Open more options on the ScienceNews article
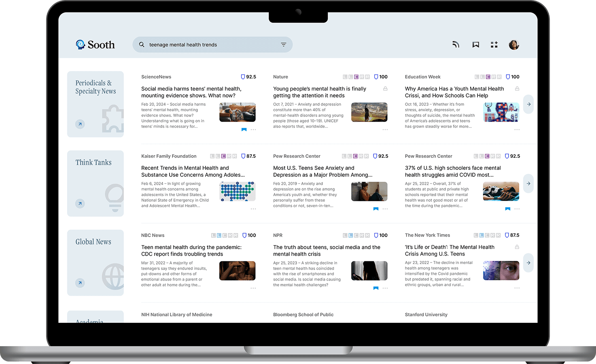The width and height of the screenshot is (596, 364). [253, 130]
